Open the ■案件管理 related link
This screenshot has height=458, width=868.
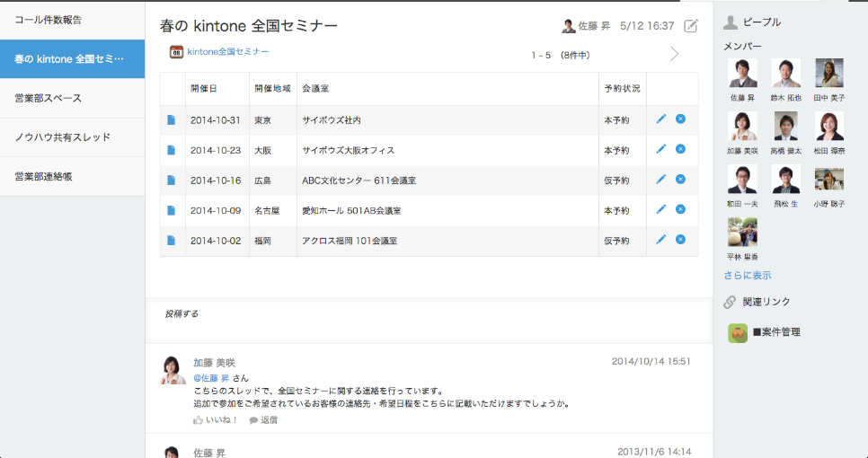coord(776,332)
